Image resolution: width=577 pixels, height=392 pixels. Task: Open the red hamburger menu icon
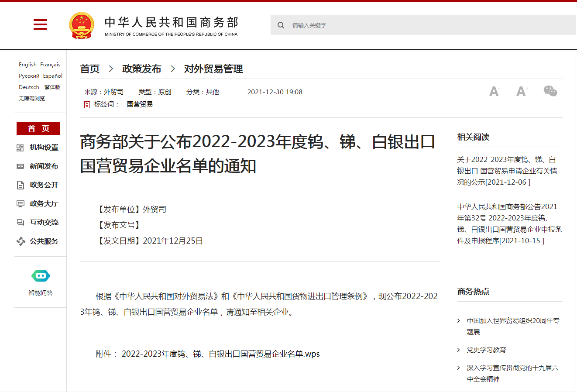pos(40,24)
